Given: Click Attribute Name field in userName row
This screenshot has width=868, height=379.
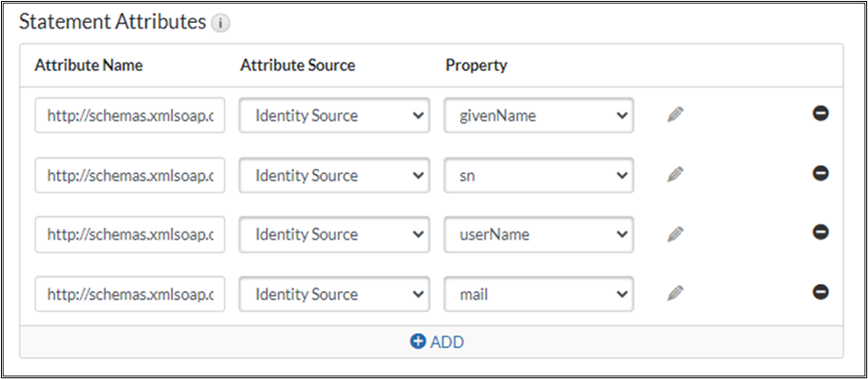Looking at the screenshot, I should (130, 234).
